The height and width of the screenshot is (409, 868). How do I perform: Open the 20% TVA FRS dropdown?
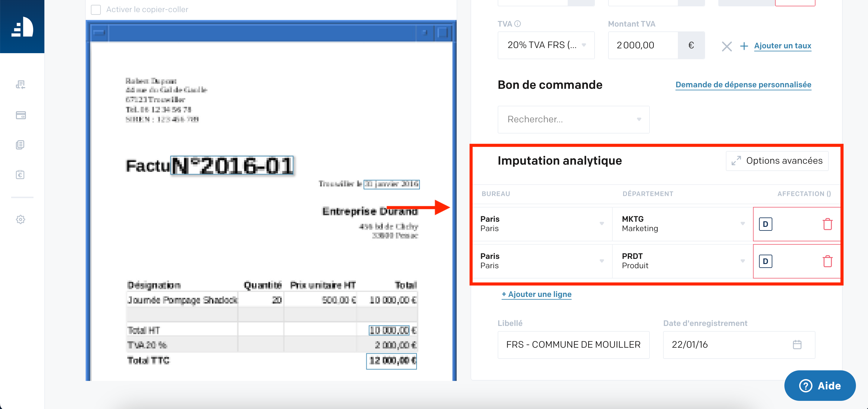(x=546, y=45)
